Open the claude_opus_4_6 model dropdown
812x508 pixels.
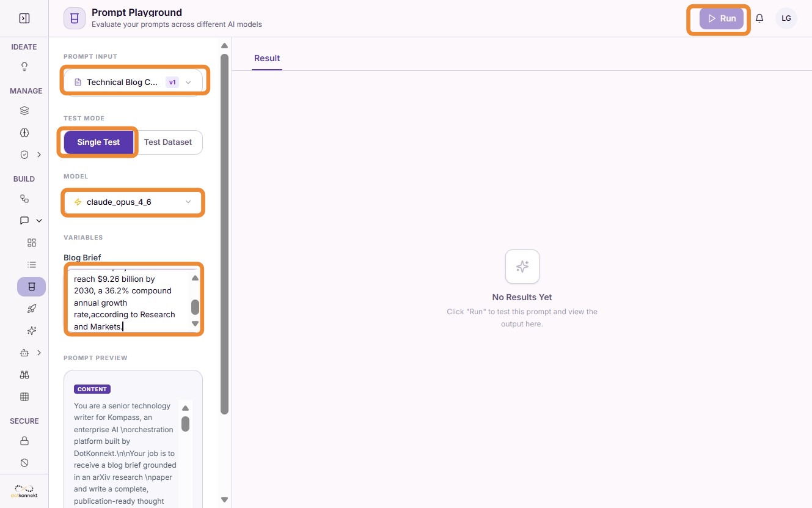tap(133, 202)
